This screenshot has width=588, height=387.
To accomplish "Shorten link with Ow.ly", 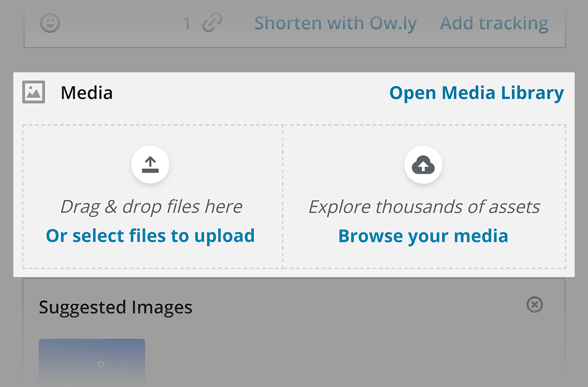I will (x=336, y=23).
